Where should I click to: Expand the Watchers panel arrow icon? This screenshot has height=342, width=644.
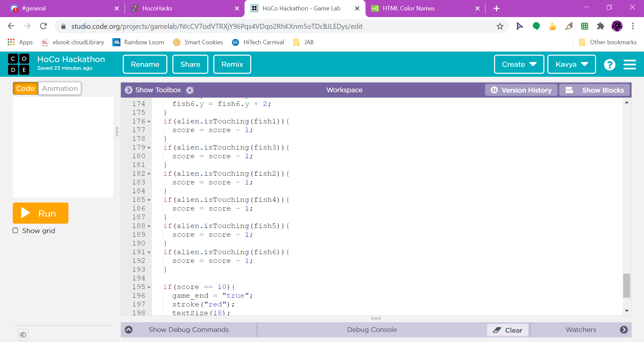tap(624, 330)
